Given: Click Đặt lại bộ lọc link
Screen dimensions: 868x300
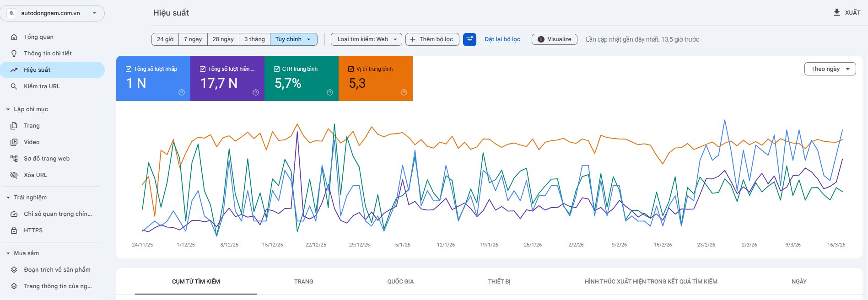Looking at the screenshot, I should pos(502,39).
